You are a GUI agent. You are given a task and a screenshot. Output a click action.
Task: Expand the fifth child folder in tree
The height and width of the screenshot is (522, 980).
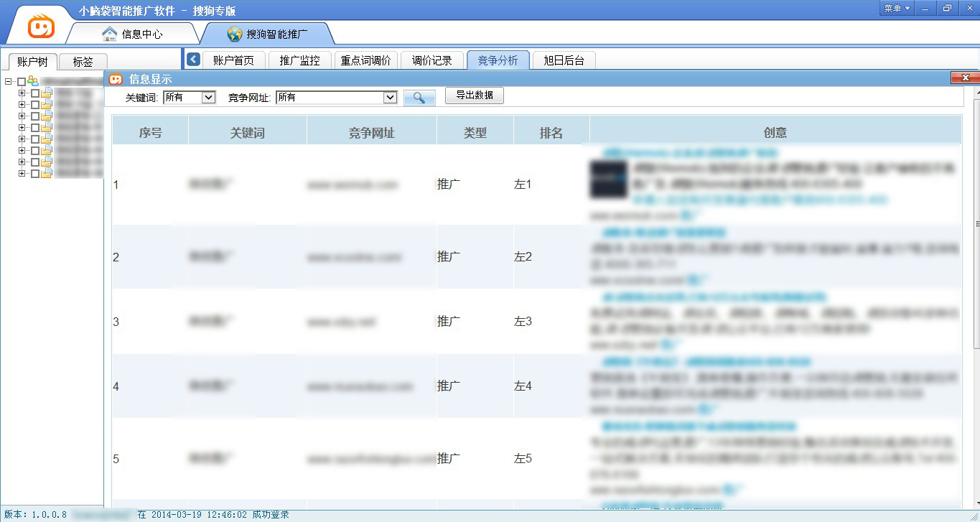22,139
